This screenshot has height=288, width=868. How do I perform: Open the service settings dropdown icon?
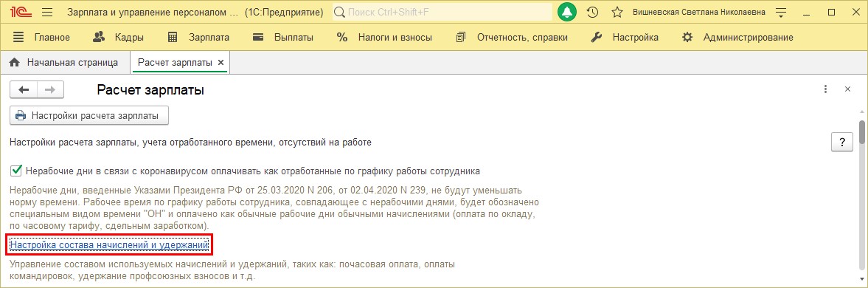pyautogui.click(x=781, y=12)
